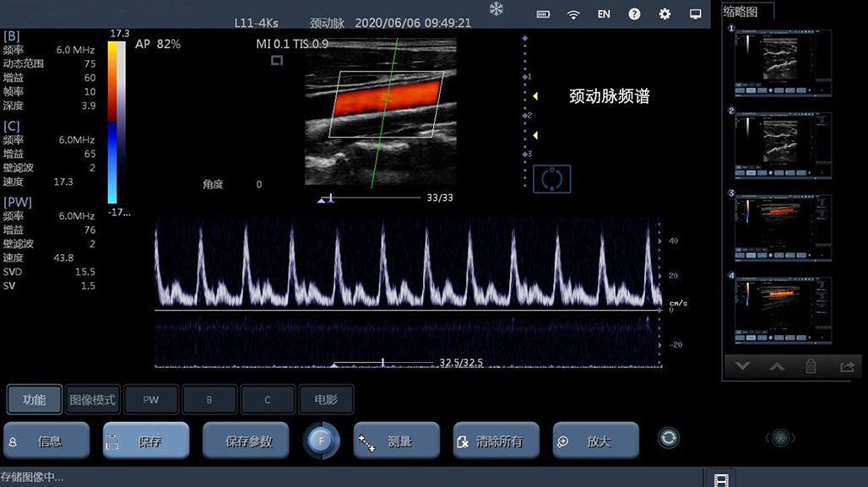Export images with the share icon
Image resolution: width=868 pixels, height=487 pixels.
[846, 366]
